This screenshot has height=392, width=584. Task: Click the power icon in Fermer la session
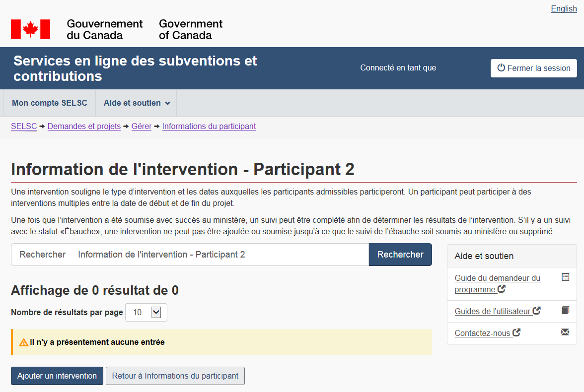pyautogui.click(x=501, y=68)
